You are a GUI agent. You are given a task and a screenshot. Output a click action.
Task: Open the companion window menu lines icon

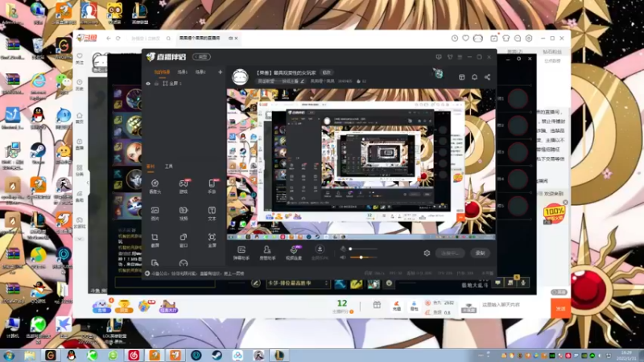460,56
